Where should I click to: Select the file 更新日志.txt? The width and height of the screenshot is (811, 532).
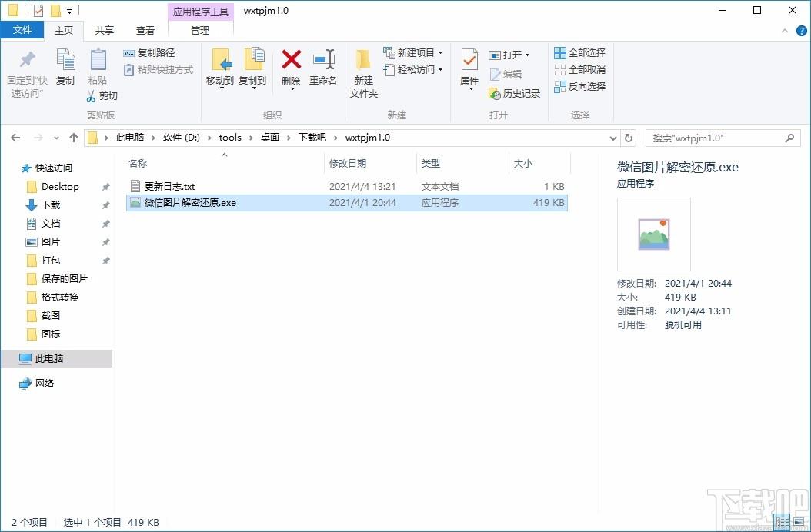click(x=346, y=186)
